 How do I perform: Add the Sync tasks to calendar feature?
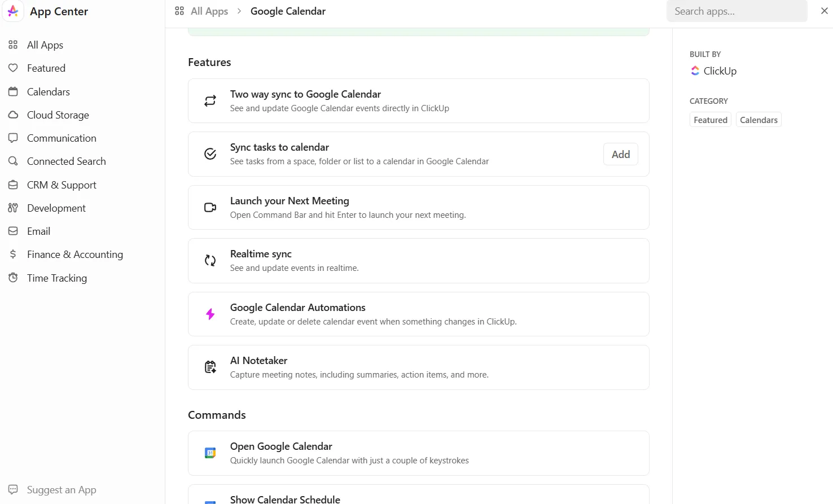point(621,154)
